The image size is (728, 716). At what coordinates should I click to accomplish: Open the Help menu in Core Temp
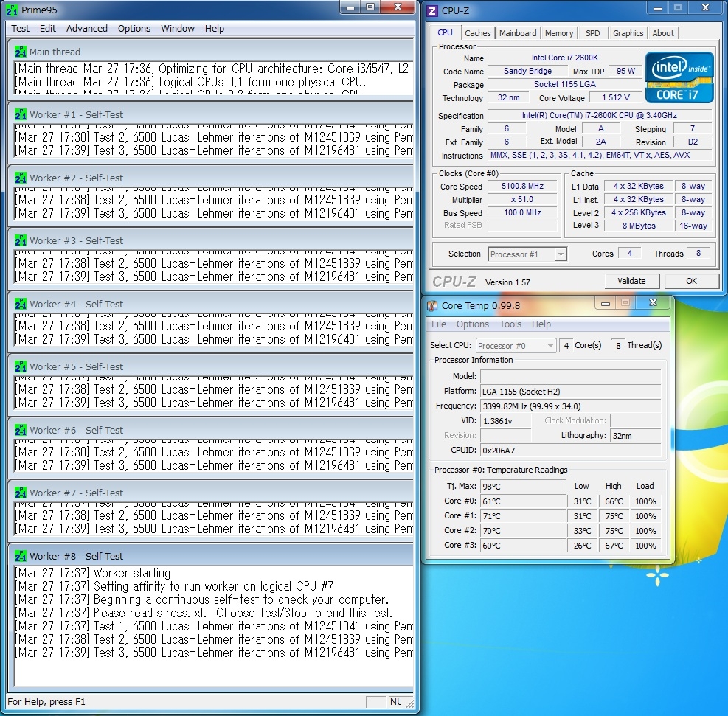(x=541, y=324)
